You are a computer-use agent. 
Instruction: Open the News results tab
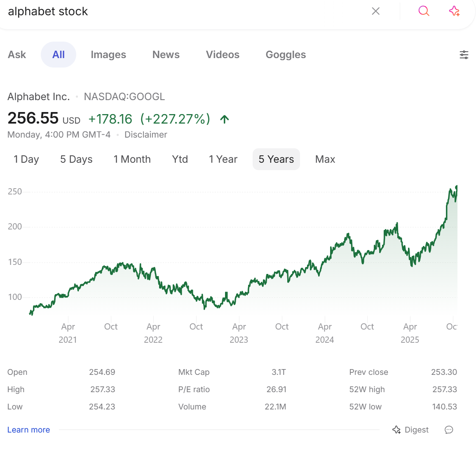coord(166,55)
